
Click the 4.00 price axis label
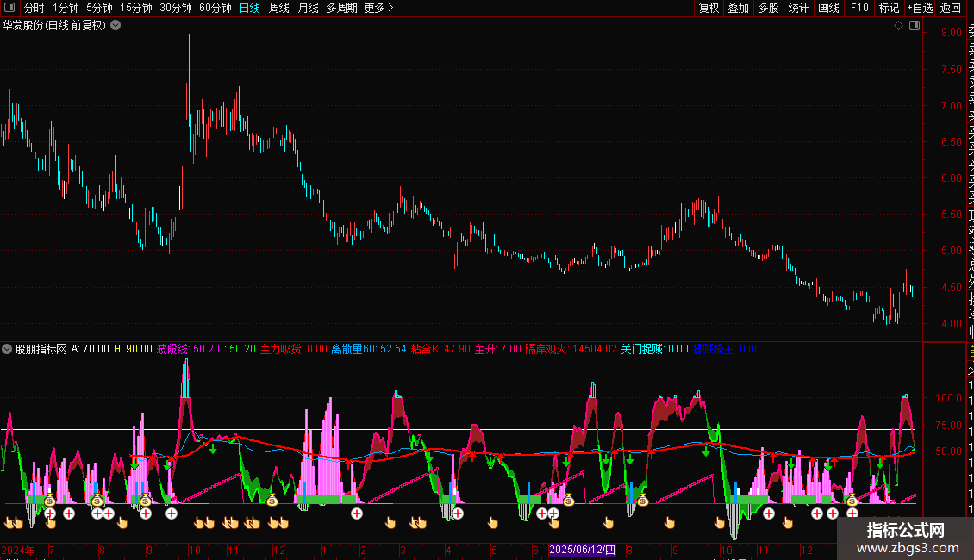(951, 323)
